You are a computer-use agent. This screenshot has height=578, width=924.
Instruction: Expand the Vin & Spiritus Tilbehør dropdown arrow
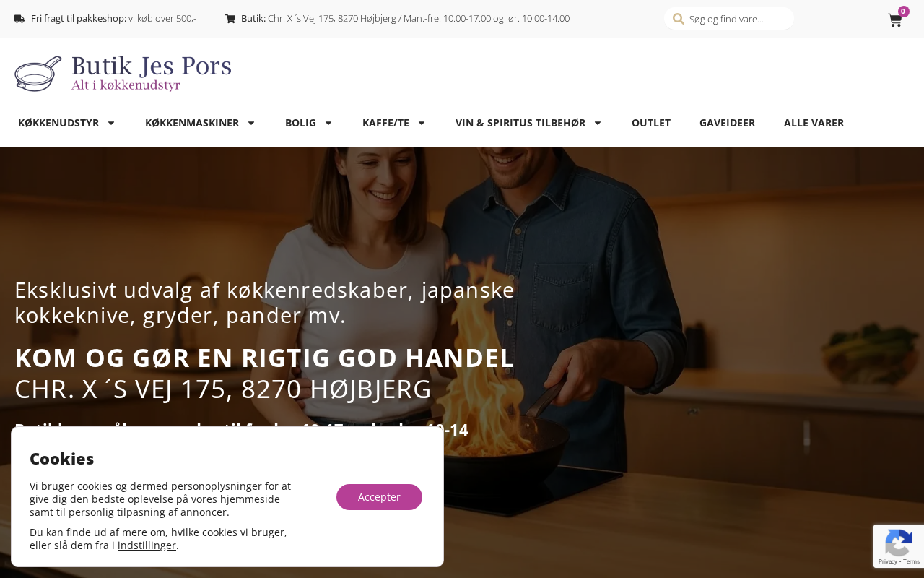coord(598,123)
